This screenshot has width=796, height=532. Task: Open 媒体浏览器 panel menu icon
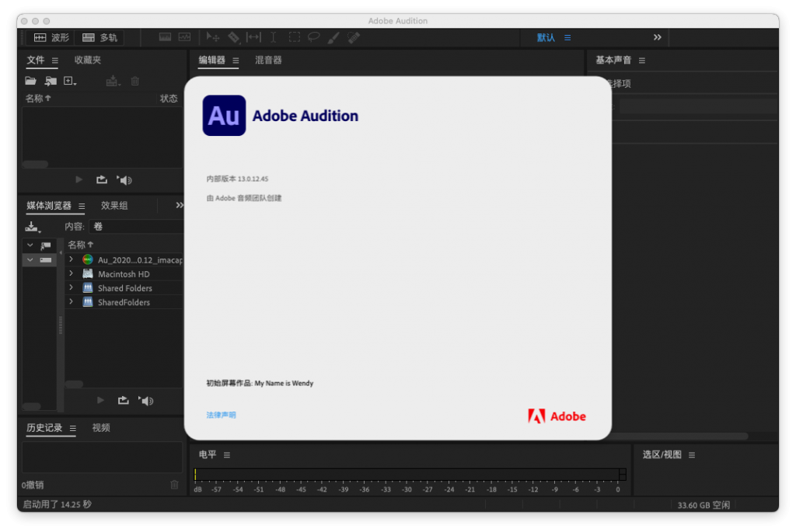(x=81, y=206)
